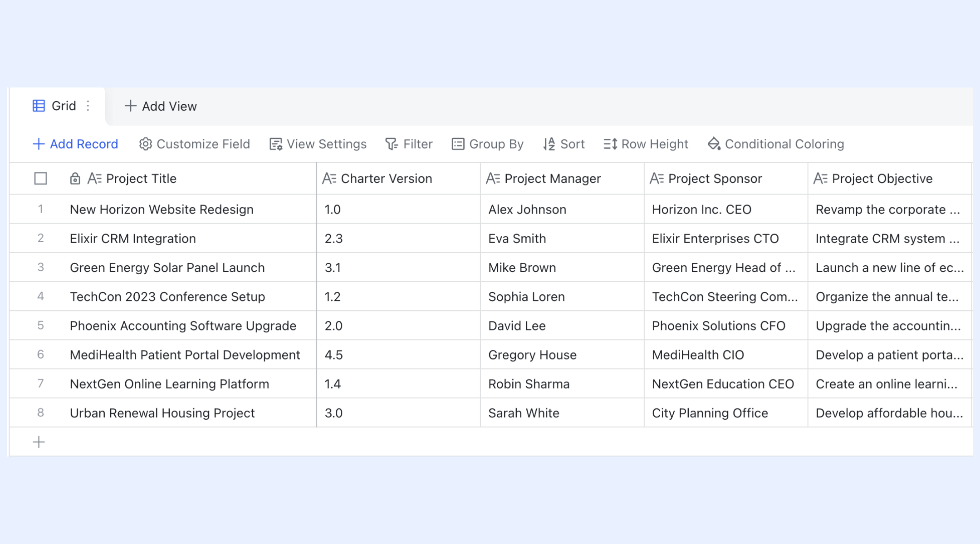Select the Charter Version column header

click(399, 179)
